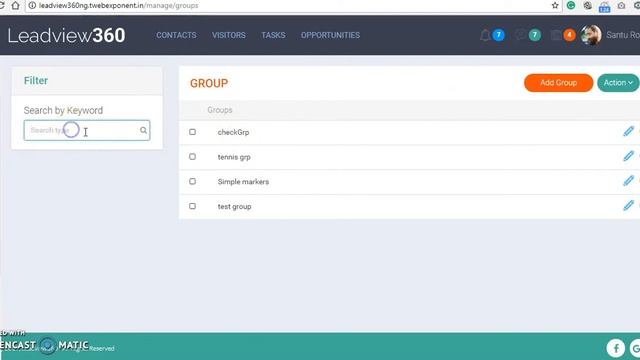This screenshot has width=640, height=360.
Task: Select the test group checkbox
Action: 192,206
